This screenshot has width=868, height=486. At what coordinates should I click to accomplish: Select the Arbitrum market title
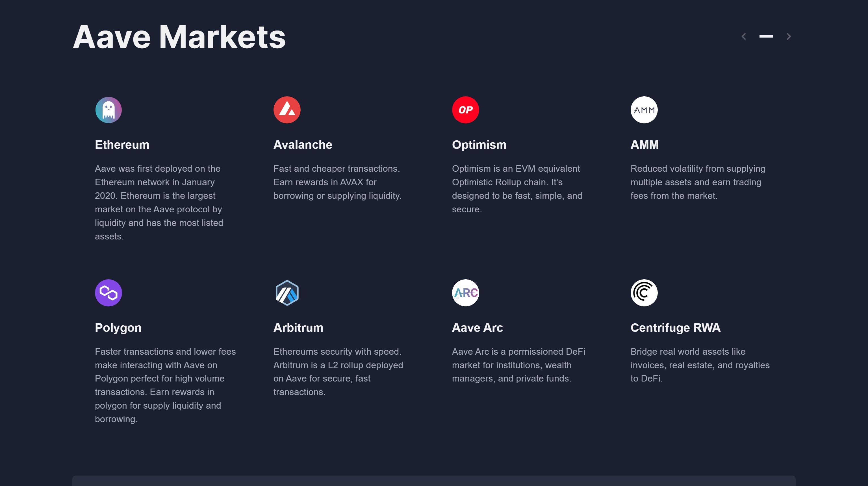pyautogui.click(x=298, y=328)
